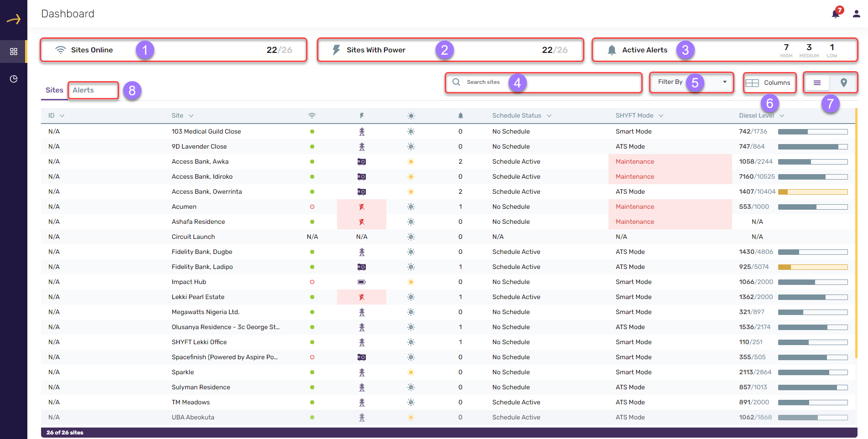Screen dimensions: 868x439
Task: Open the Sites Online summary card
Action: click(173, 50)
